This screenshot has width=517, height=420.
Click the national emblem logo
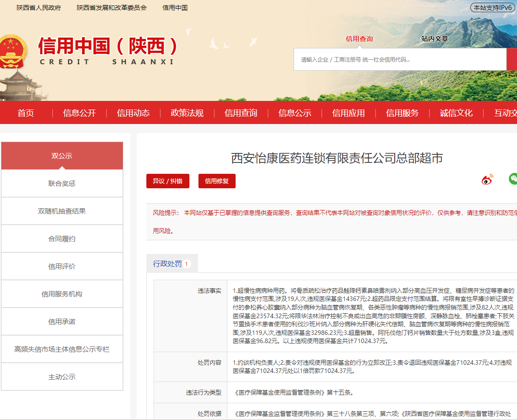click(13, 52)
